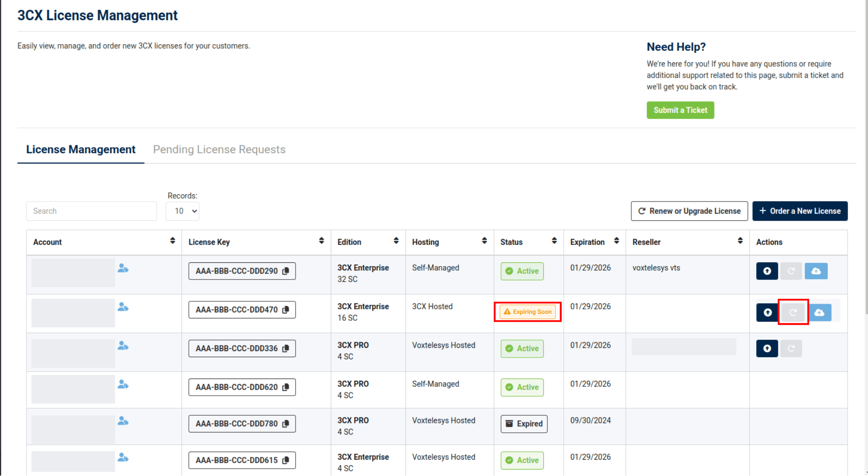
Task: Click Active status badge in DDD336 row
Action: 522,349
